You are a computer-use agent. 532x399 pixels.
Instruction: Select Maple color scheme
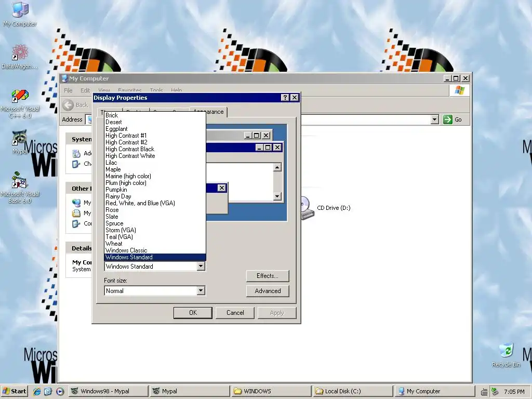coord(155,169)
